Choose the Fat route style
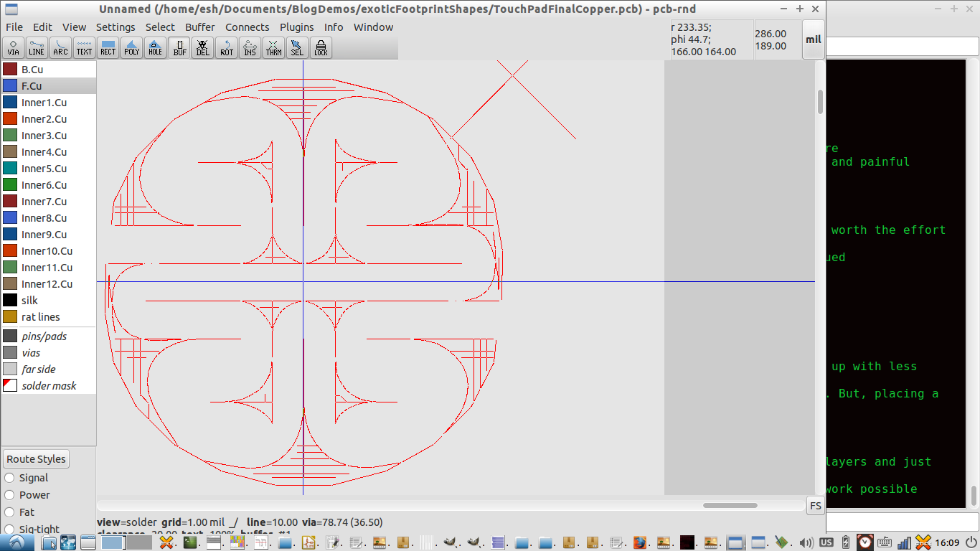 pyautogui.click(x=9, y=512)
